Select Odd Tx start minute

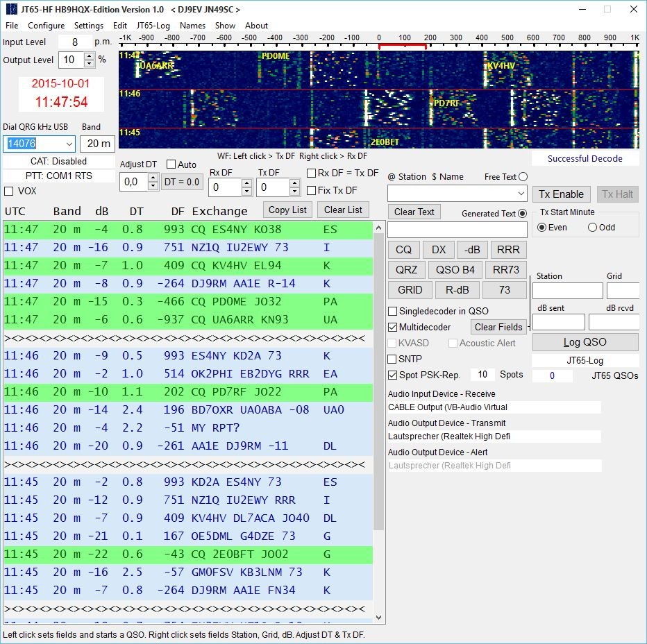pos(592,228)
